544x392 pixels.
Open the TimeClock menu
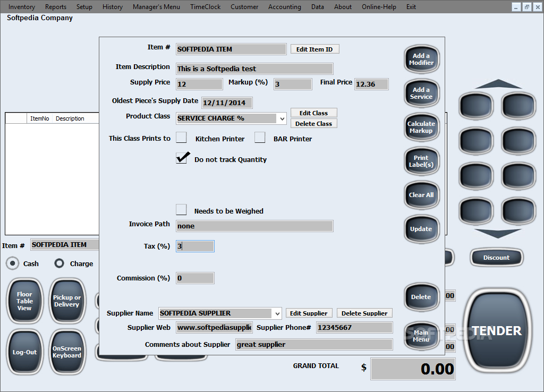click(206, 6)
